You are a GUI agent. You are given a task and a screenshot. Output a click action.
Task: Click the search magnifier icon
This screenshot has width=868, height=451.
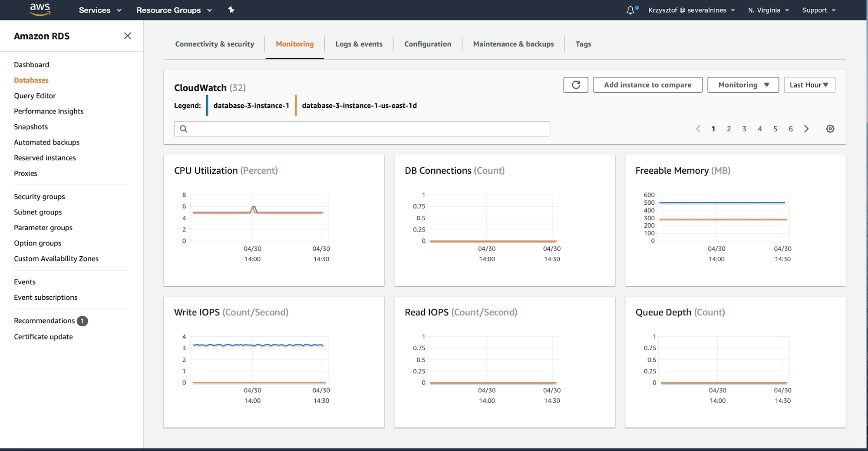point(184,129)
